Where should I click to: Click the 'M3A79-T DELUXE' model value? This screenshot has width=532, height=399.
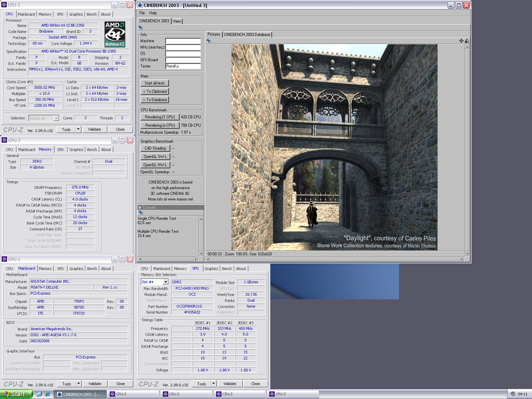(x=61, y=287)
